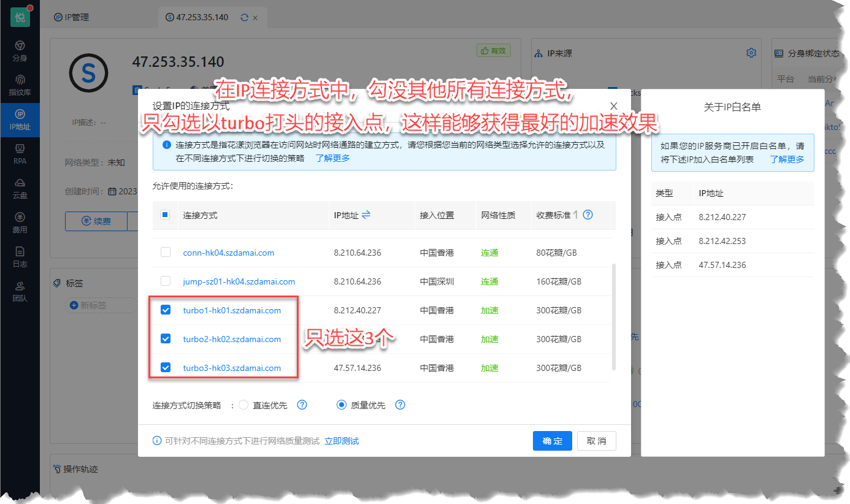Open the conn-hk04.szdamai.com link
The height and width of the screenshot is (504, 850).
[229, 253]
